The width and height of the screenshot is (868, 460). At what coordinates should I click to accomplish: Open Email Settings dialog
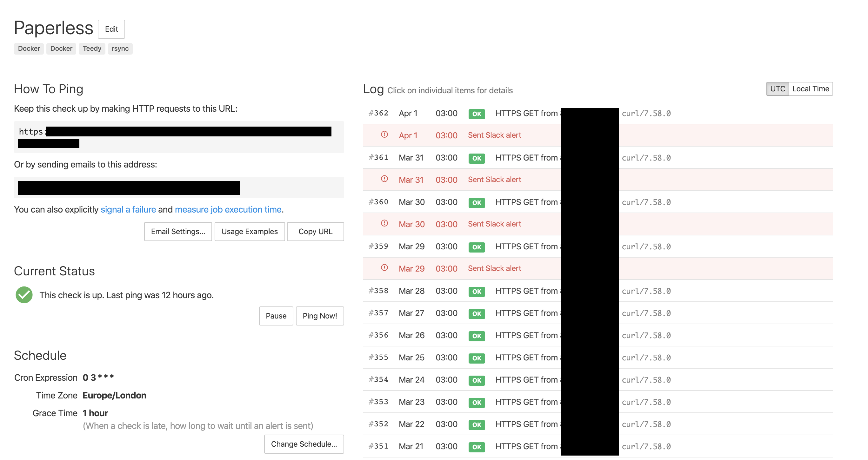tap(177, 232)
